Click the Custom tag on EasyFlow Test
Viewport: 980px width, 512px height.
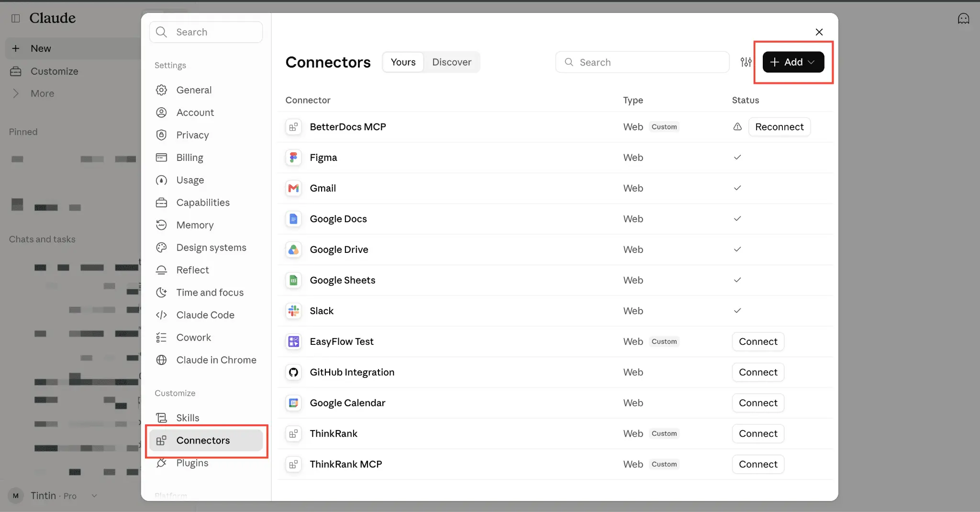pos(664,341)
